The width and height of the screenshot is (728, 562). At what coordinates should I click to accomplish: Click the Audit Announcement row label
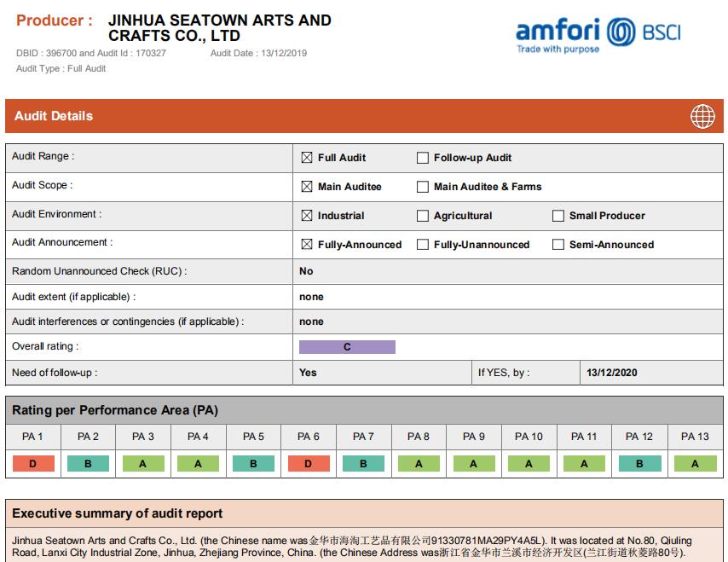(x=62, y=242)
